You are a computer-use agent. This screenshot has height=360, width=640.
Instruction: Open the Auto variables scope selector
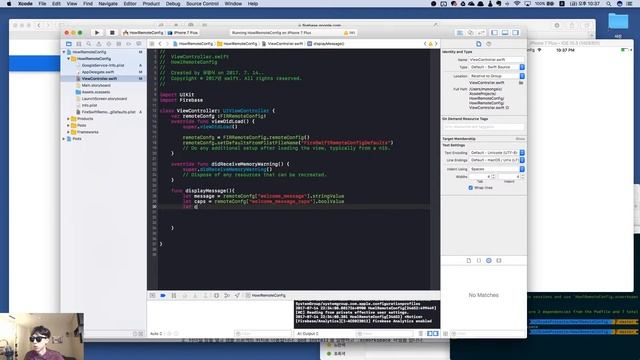point(156,333)
